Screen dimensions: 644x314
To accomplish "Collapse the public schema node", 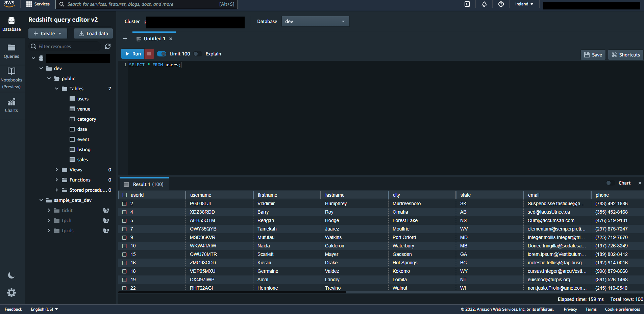I will click(x=49, y=78).
